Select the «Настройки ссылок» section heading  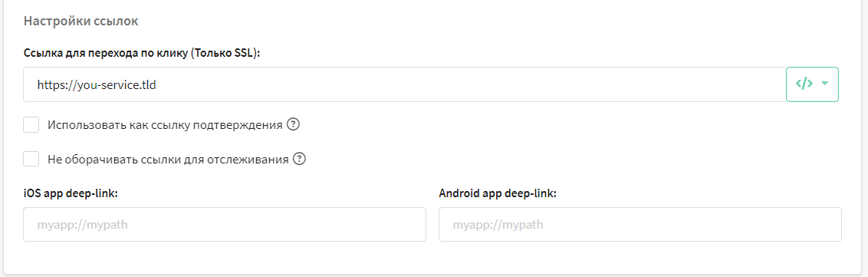(81, 21)
